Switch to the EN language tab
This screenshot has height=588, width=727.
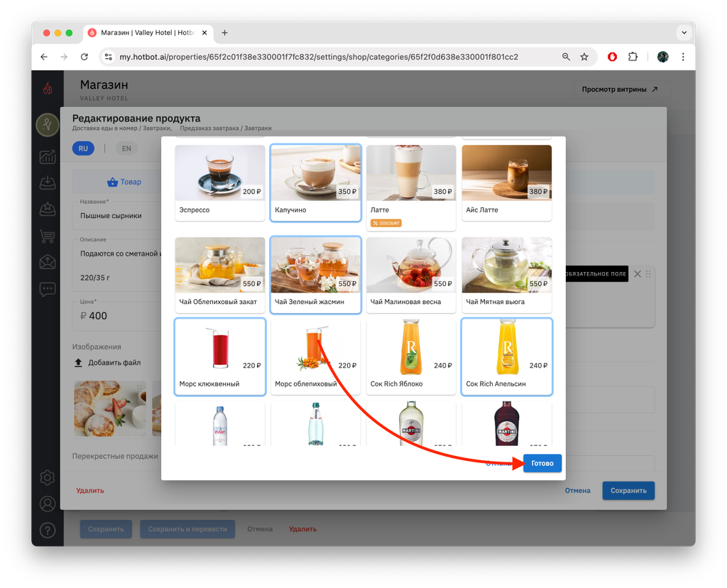(126, 148)
